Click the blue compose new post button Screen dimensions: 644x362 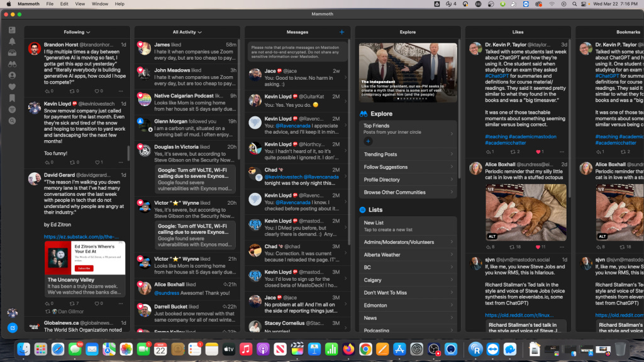tap(13, 327)
